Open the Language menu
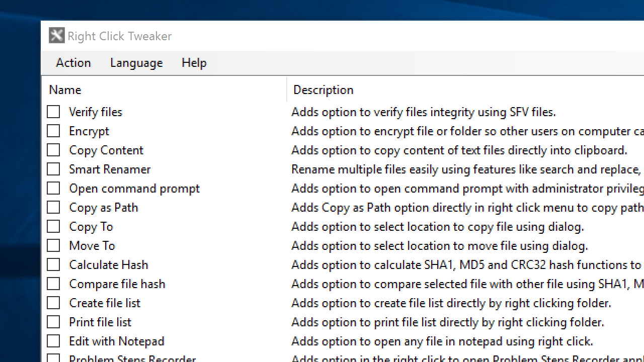The image size is (644, 362). tap(136, 63)
